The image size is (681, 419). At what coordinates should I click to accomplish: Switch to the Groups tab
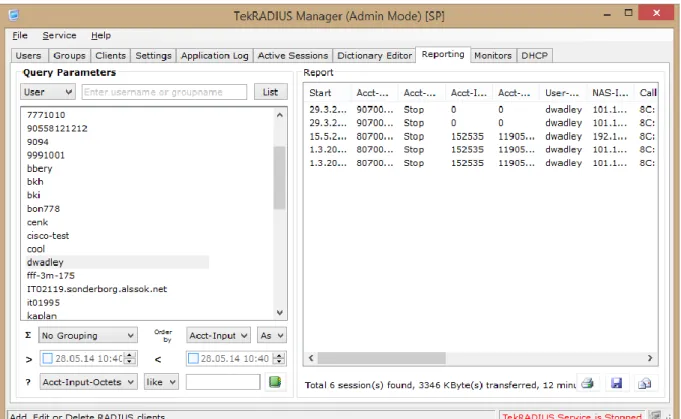[x=69, y=56]
